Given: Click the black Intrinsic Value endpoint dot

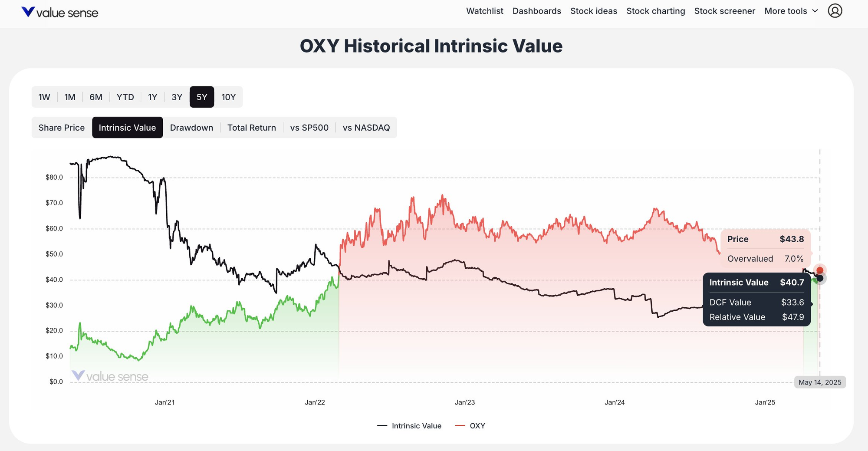Looking at the screenshot, I should pyautogui.click(x=819, y=278).
